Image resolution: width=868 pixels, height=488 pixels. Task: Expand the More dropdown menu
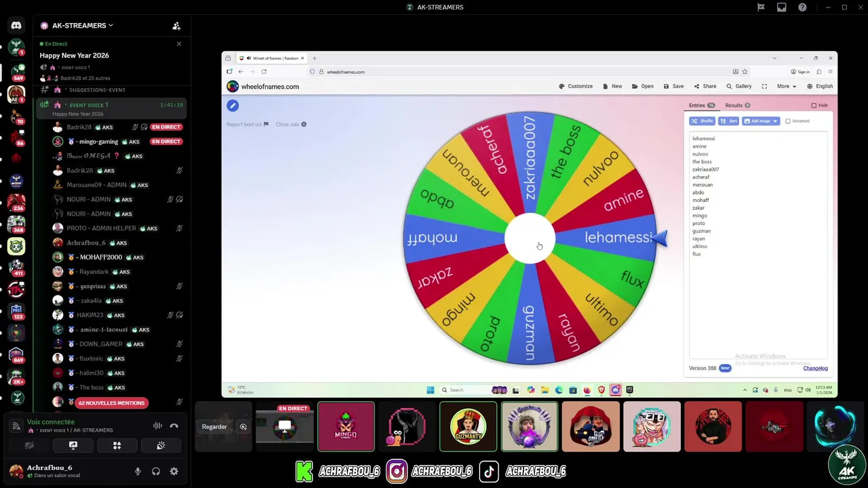[x=786, y=86]
